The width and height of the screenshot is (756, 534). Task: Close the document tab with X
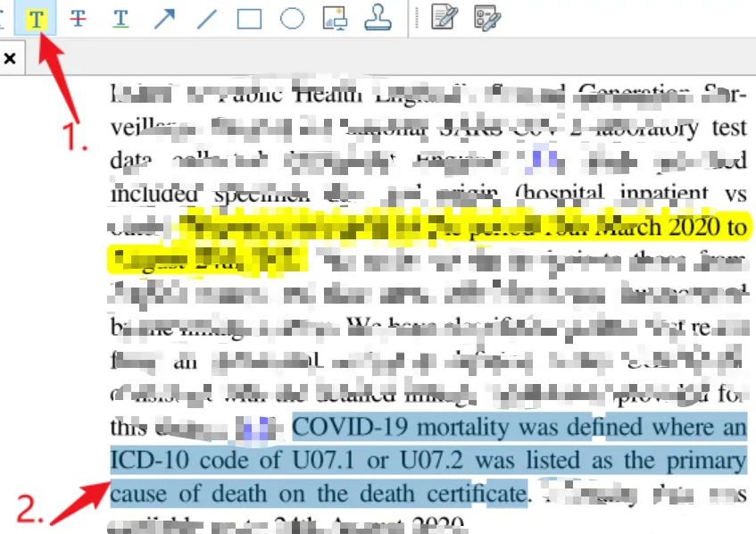10,59
